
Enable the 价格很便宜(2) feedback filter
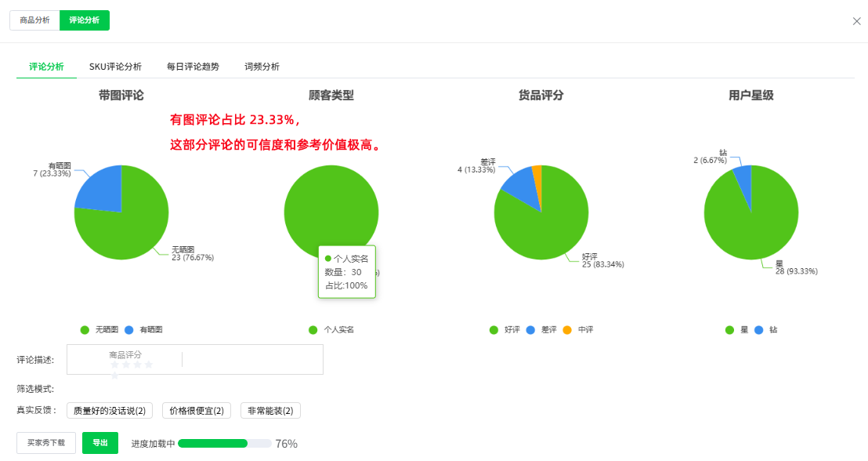pos(196,410)
